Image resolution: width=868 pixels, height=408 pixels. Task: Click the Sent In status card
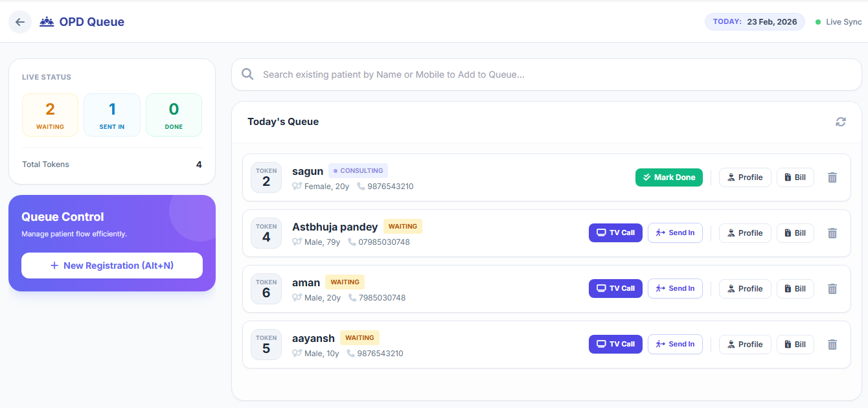tap(112, 115)
